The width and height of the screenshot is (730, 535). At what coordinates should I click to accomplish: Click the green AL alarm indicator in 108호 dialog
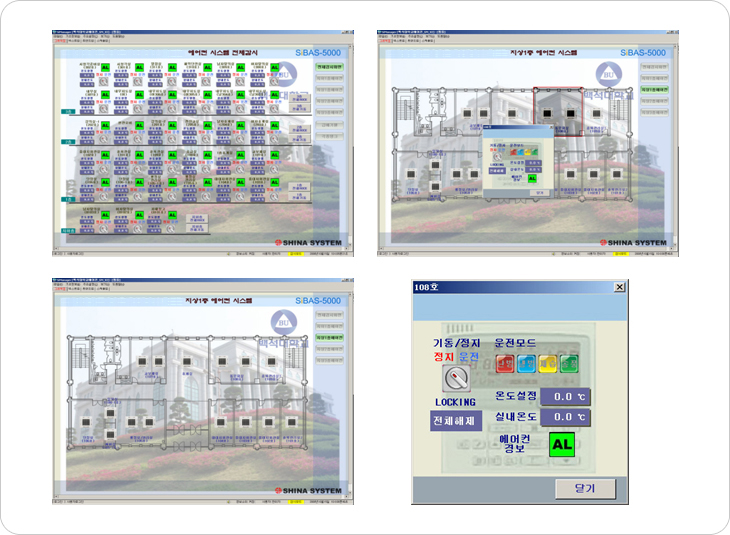[x=562, y=443]
